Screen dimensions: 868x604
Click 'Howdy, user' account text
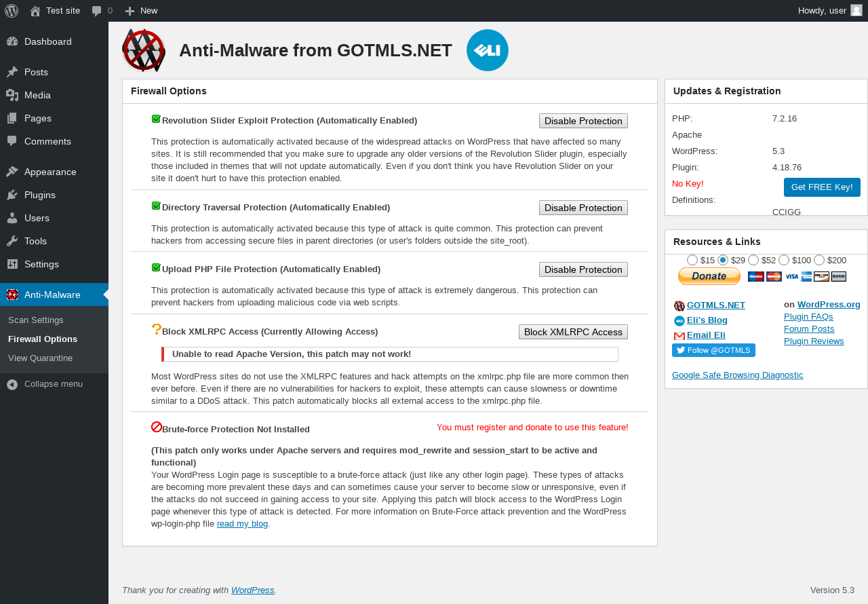point(822,11)
